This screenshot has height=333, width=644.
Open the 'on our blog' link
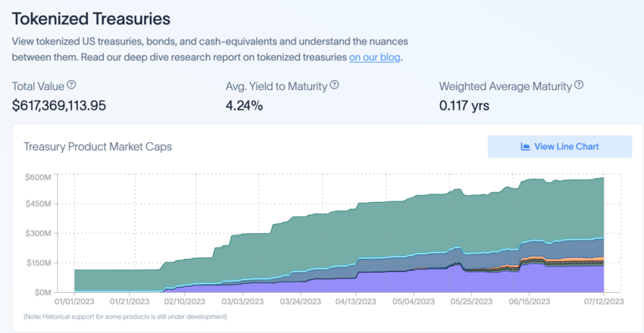coord(374,57)
